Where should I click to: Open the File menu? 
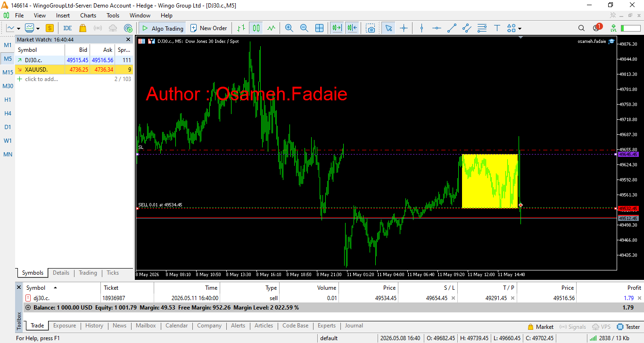[19, 16]
